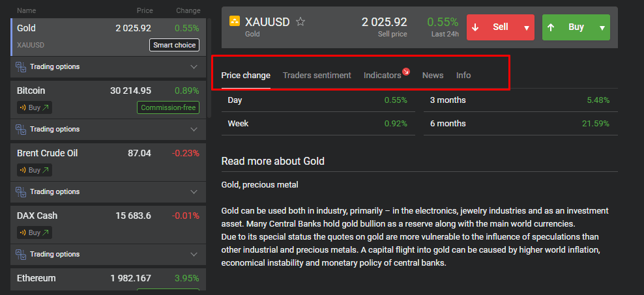Click Trading options icon under Gold
644x295 pixels.
21,67
